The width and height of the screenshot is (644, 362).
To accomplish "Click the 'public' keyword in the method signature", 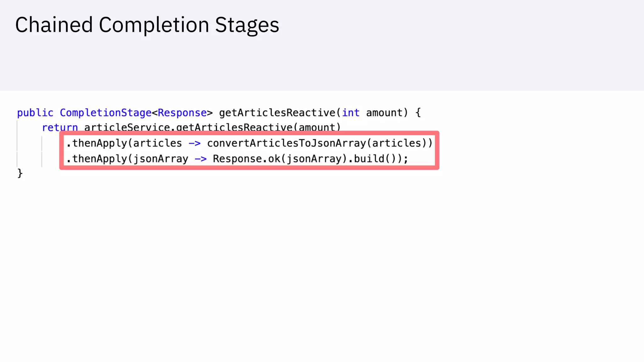I will (x=35, y=112).
